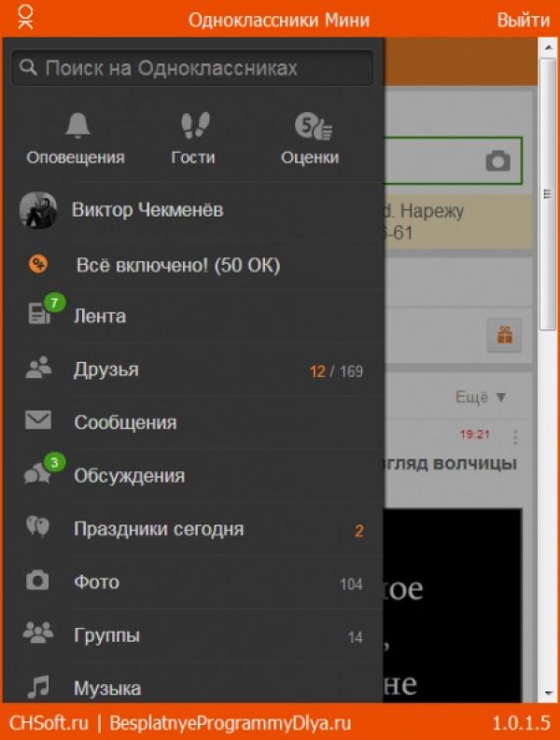Select Друзья menu item
Screen dimensions: 560x740
tap(193, 370)
